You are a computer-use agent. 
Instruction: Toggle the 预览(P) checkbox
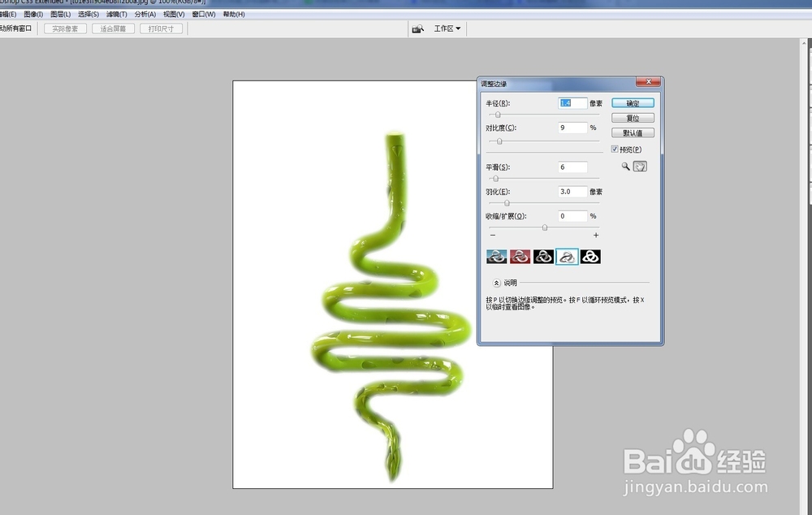click(615, 149)
